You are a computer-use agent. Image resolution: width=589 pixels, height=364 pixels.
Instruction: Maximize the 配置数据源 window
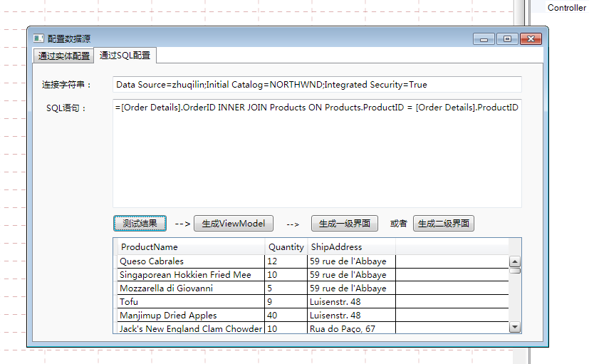tap(507, 38)
